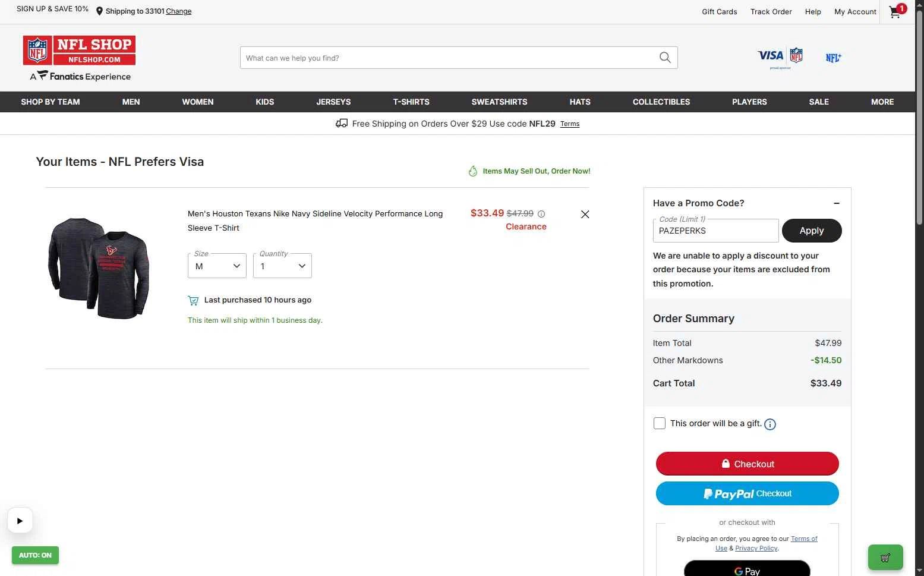Open the More menu
Screen dimensions: 924x576
pos(882,102)
